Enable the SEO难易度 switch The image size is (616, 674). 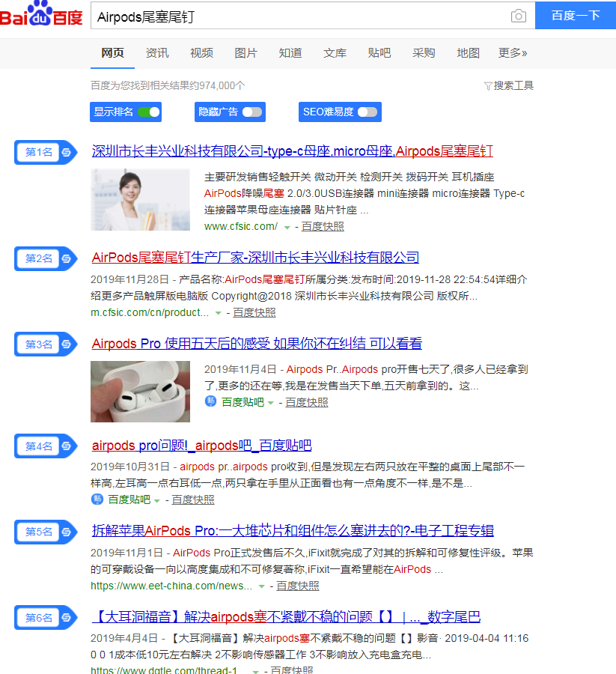point(368,112)
